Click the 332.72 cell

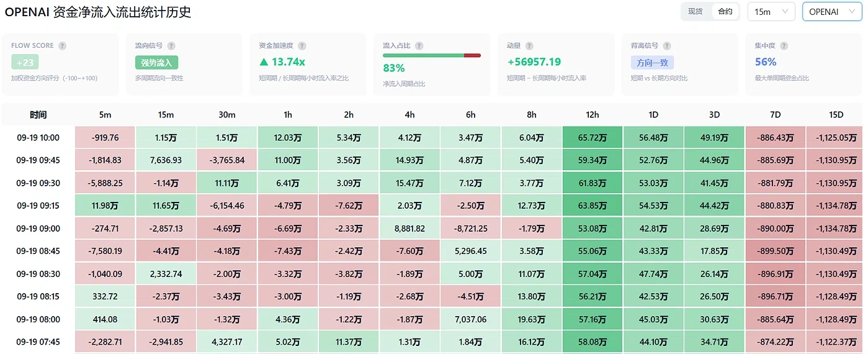click(105, 296)
